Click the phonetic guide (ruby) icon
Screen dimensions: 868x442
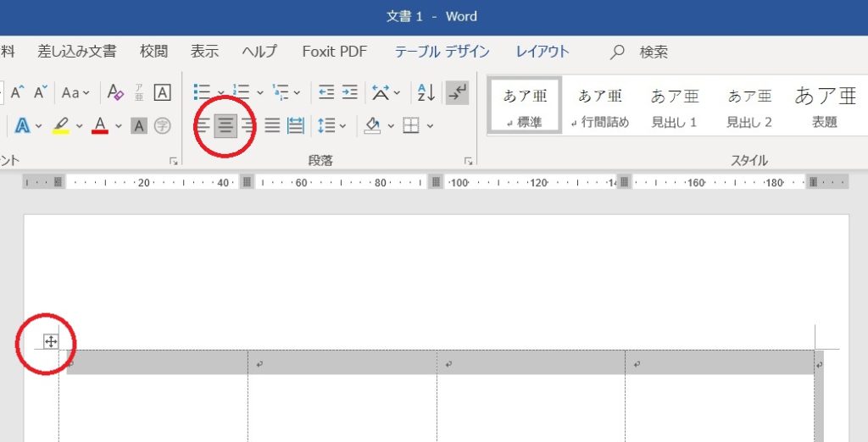139,92
